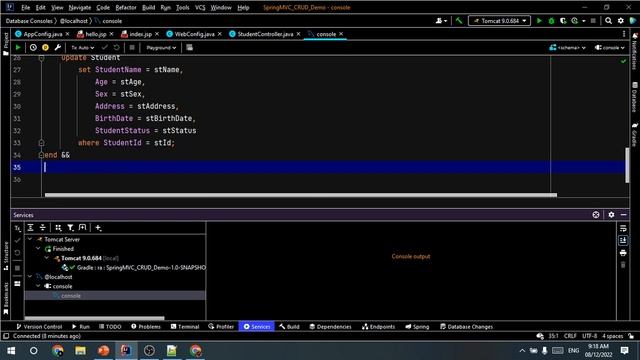The height and width of the screenshot is (360, 640).
Task: Open the Profiler tool window
Action: tap(221, 327)
